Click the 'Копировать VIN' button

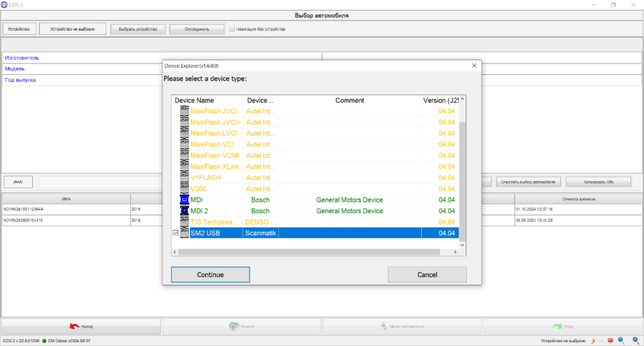(598, 182)
